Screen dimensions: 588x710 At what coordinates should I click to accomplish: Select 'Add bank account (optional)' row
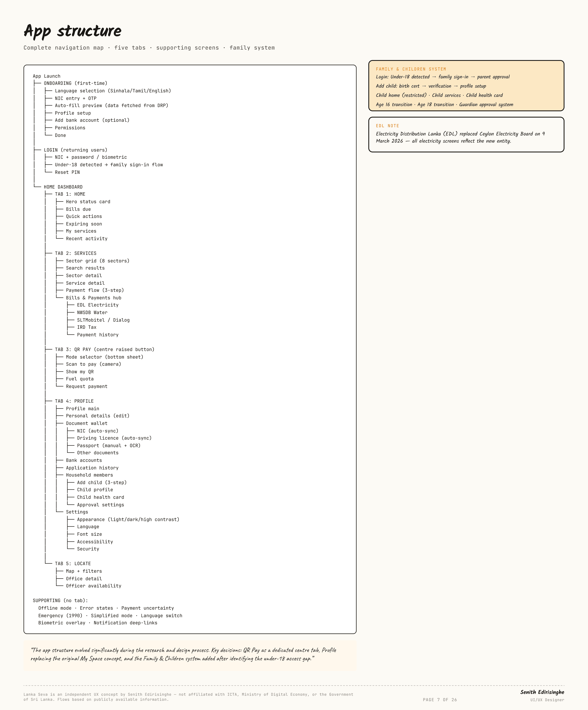(92, 120)
